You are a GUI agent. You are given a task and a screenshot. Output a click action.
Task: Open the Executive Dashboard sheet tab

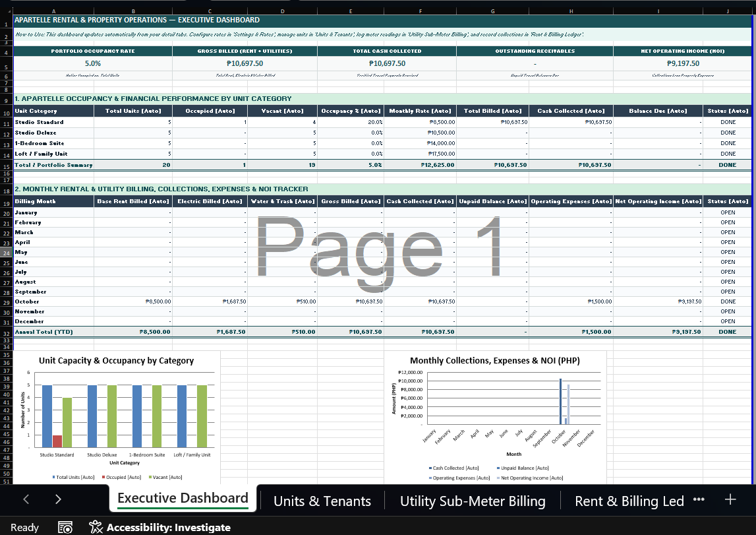183,498
